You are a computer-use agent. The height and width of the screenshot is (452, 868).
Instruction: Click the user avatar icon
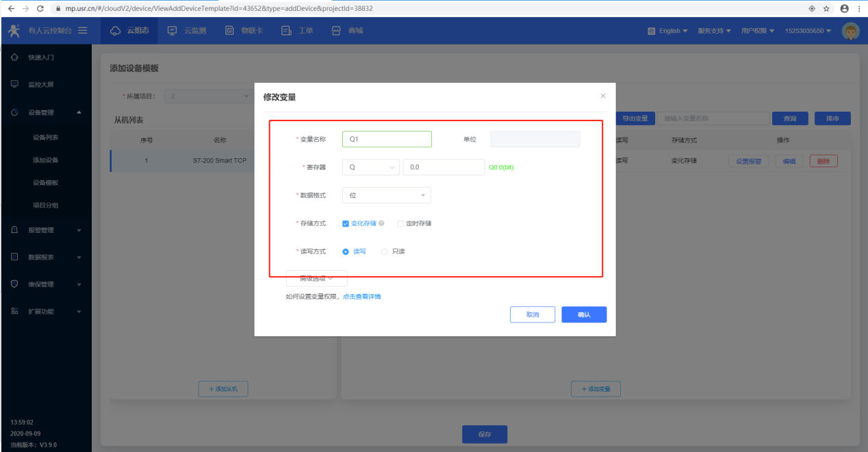tap(850, 31)
